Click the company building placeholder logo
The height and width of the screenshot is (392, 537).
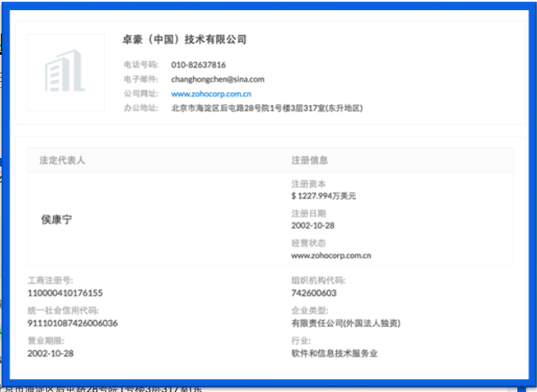(66, 73)
